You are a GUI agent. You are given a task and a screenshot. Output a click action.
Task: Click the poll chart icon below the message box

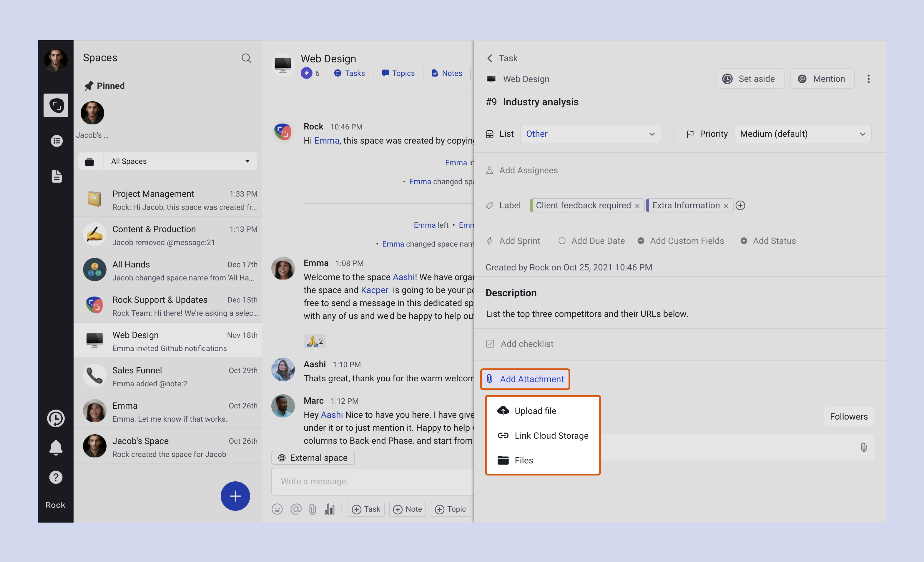tap(329, 509)
